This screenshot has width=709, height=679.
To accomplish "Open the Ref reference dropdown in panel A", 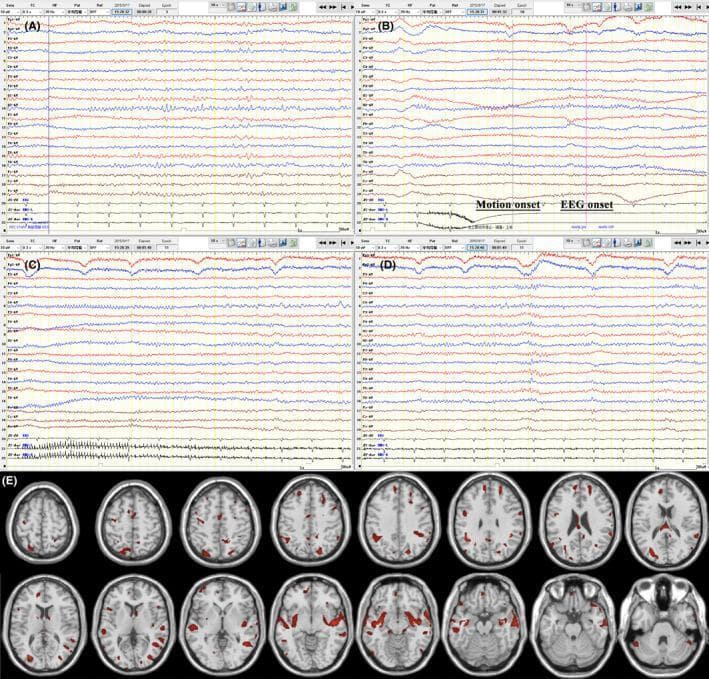I will pos(99,11).
